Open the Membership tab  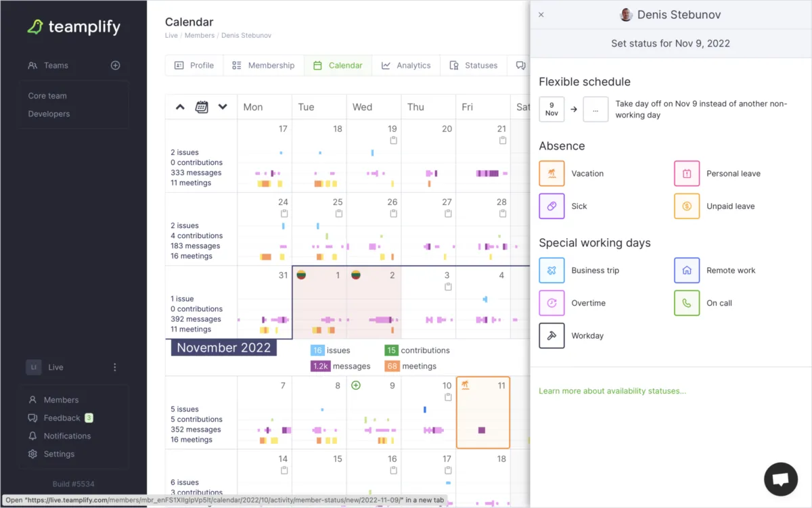(x=263, y=66)
